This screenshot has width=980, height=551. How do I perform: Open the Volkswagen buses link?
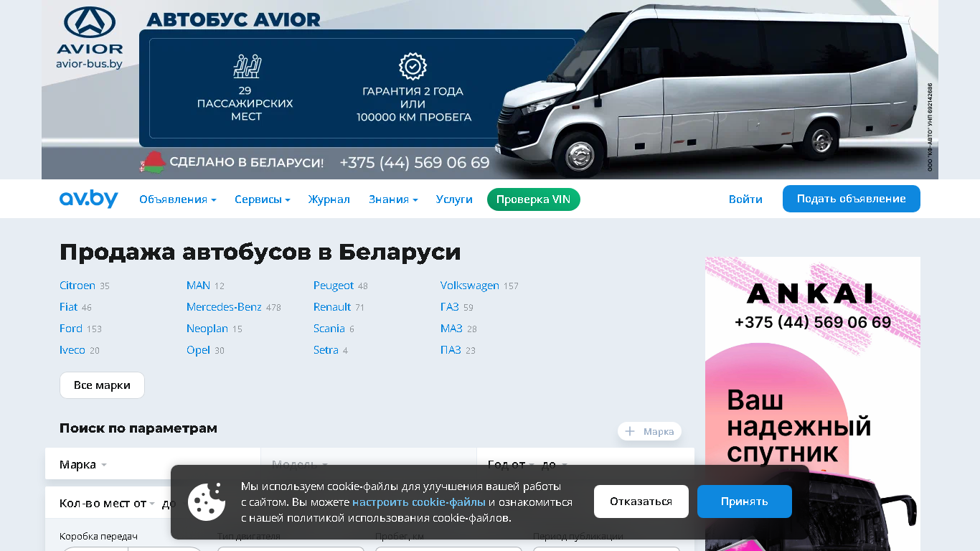point(470,286)
